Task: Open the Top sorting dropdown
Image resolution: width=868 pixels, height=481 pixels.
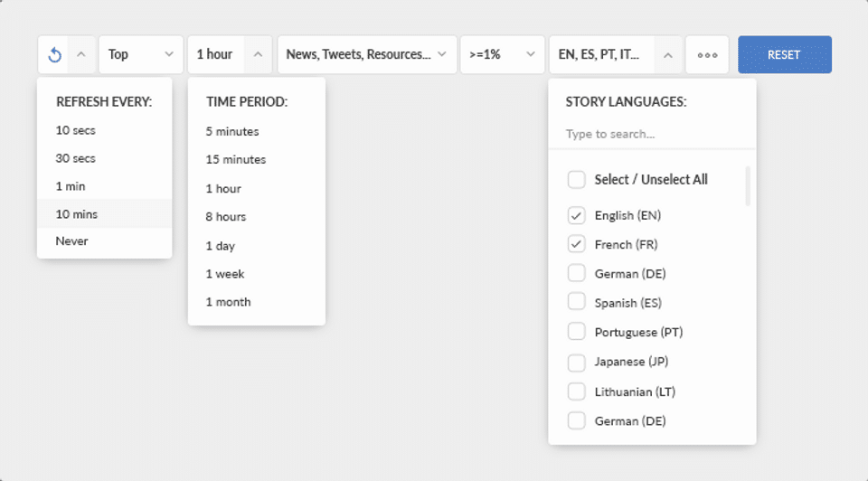Action: pos(141,55)
